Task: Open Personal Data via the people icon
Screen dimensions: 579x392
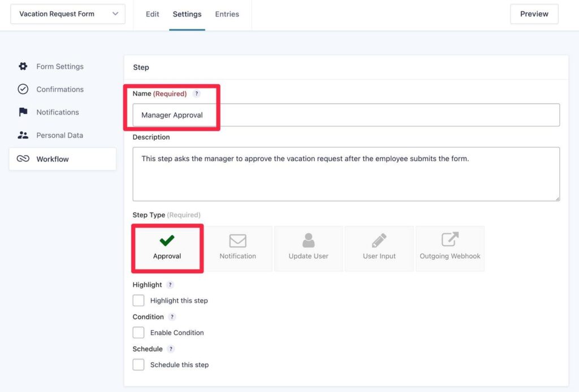Action: coord(23,135)
